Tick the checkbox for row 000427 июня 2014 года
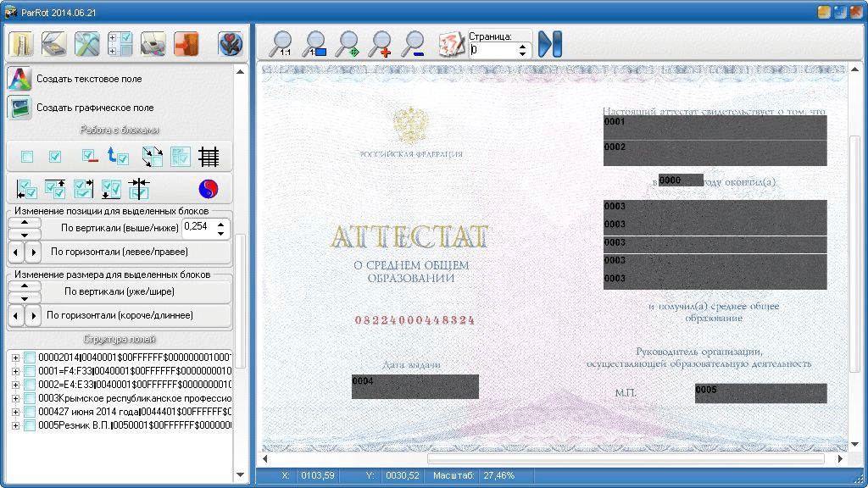868x488 pixels. pyautogui.click(x=30, y=413)
